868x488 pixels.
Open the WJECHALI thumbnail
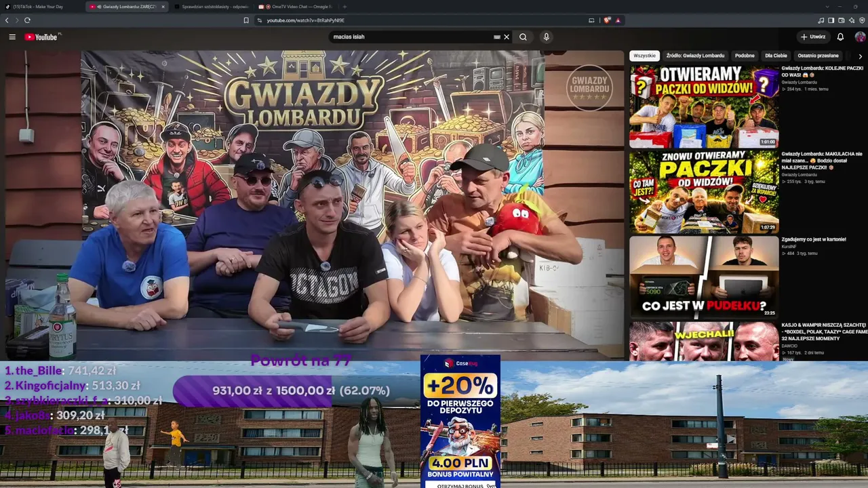tap(704, 342)
